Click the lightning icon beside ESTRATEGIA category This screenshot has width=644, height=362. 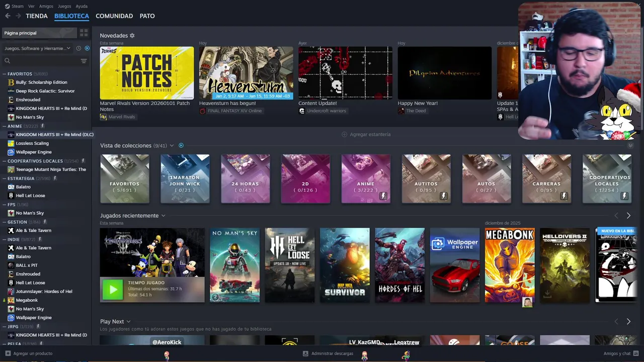coord(55,178)
